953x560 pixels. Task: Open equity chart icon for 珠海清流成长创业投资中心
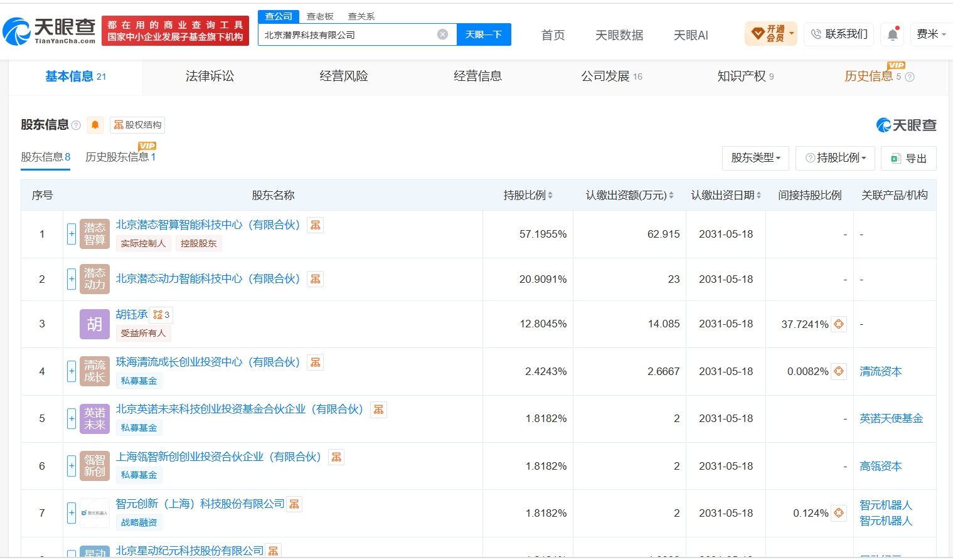pyautogui.click(x=316, y=362)
